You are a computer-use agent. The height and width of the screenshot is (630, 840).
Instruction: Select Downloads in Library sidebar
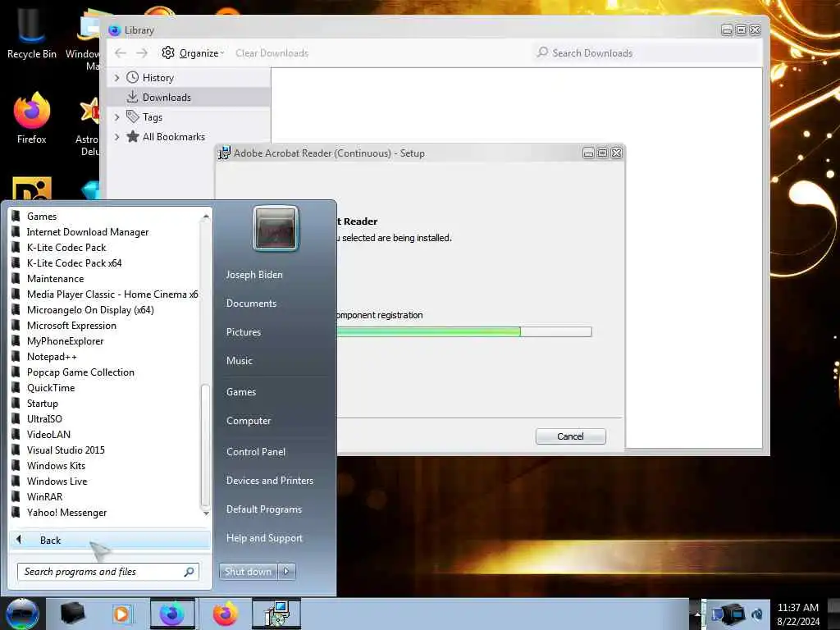(x=189, y=97)
